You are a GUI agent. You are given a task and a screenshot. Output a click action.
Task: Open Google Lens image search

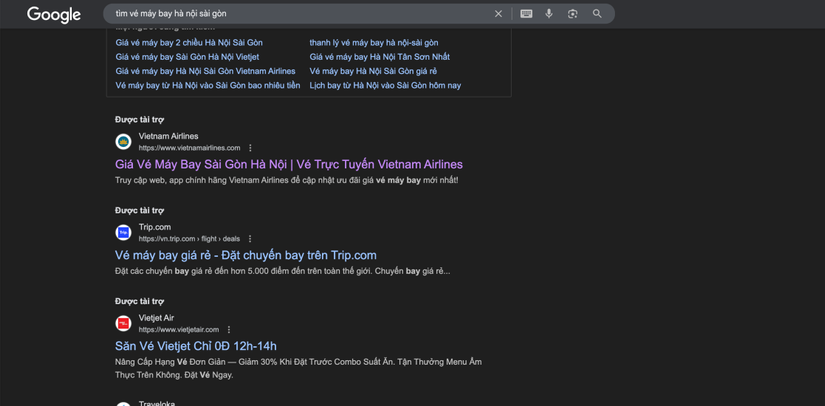(x=572, y=14)
